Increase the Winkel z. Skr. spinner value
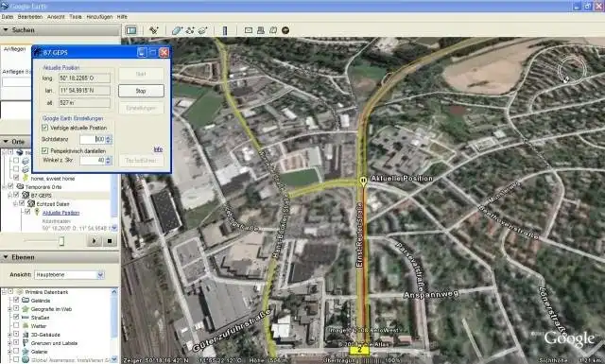 (109, 158)
